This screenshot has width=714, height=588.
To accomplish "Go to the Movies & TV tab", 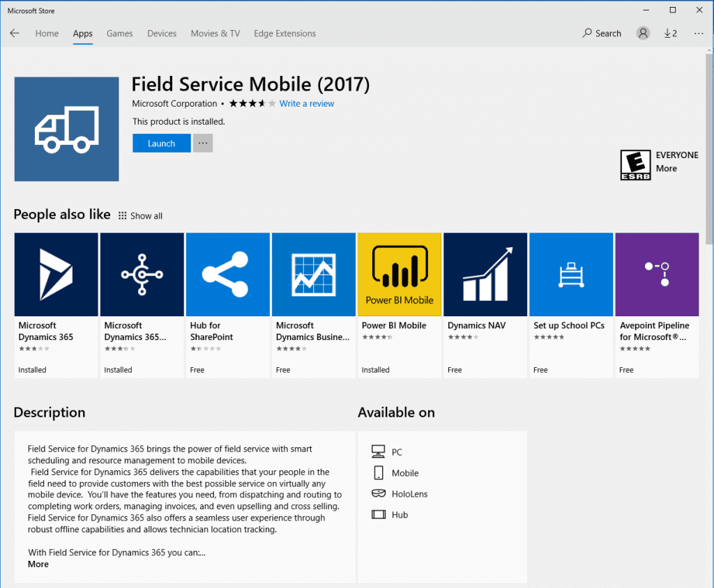I will [215, 33].
